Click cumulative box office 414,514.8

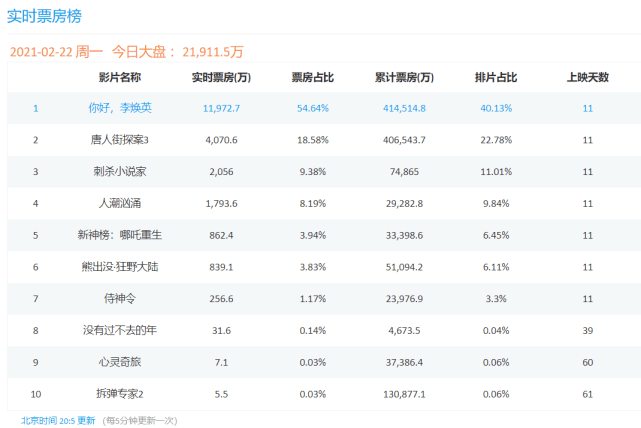click(404, 108)
